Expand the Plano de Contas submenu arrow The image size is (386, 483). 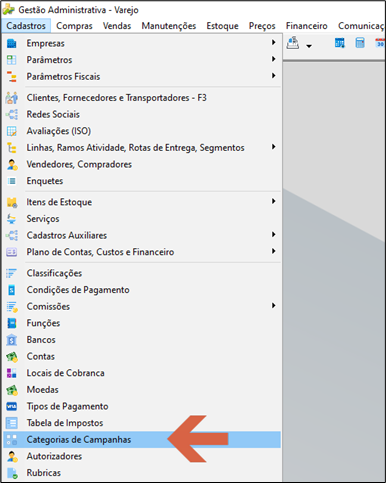(273, 251)
